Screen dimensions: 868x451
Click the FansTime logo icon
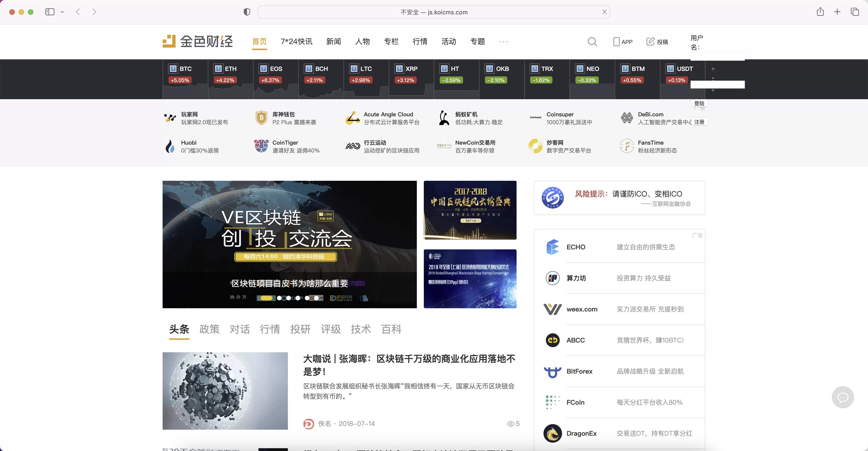(627, 146)
